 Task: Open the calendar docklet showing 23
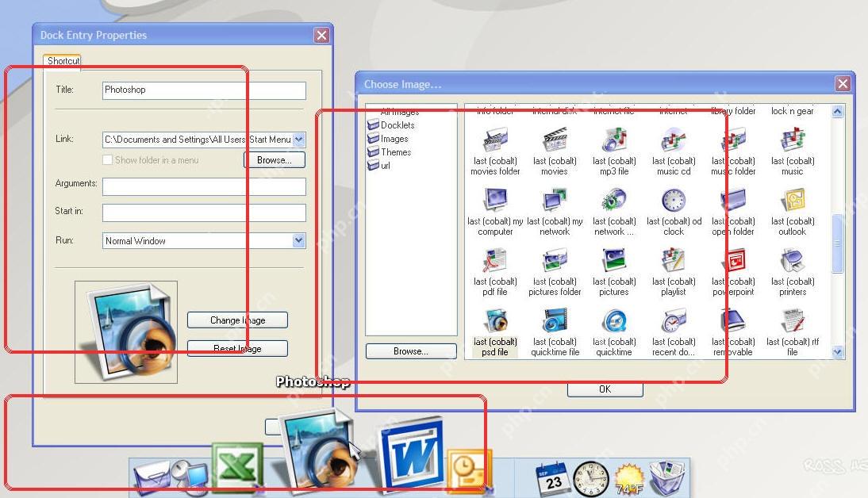coord(552,479)
